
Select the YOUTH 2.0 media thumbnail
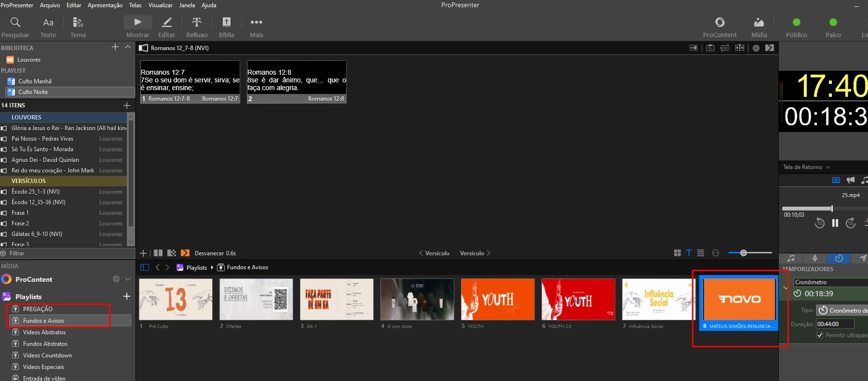tap(578, 299)
